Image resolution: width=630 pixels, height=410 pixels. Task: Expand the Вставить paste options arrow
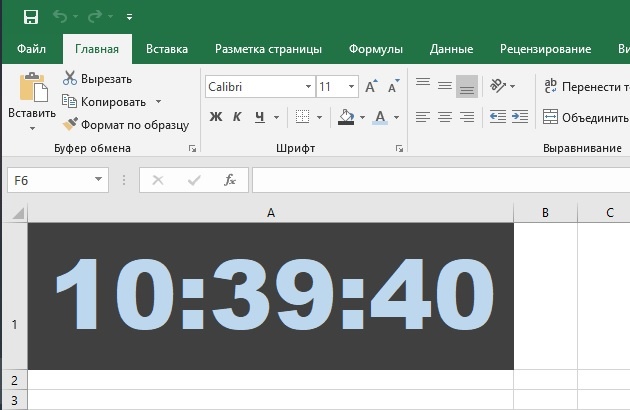click(x=32, y=129)
